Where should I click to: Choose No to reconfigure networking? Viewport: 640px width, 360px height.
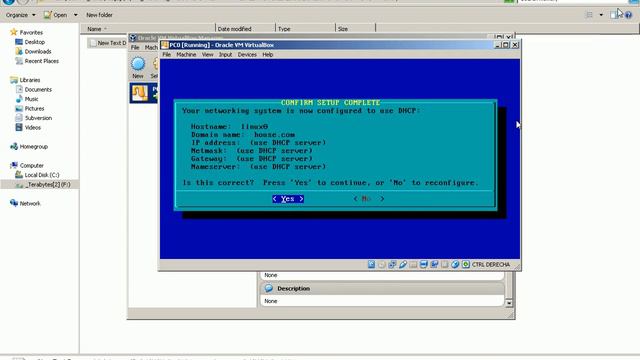click(x=369, y=199)
